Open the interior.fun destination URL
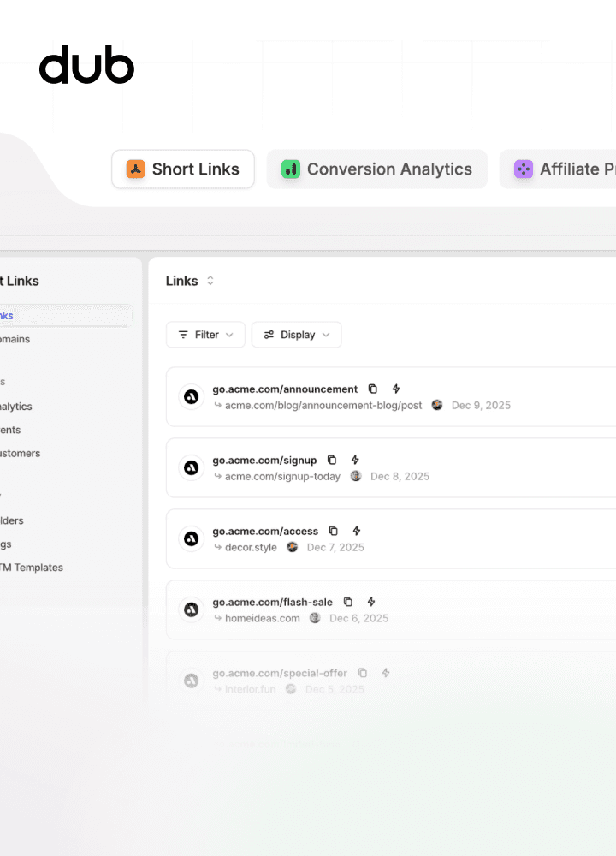The height and width of the screenshot is (856, 616). [251, 689]
